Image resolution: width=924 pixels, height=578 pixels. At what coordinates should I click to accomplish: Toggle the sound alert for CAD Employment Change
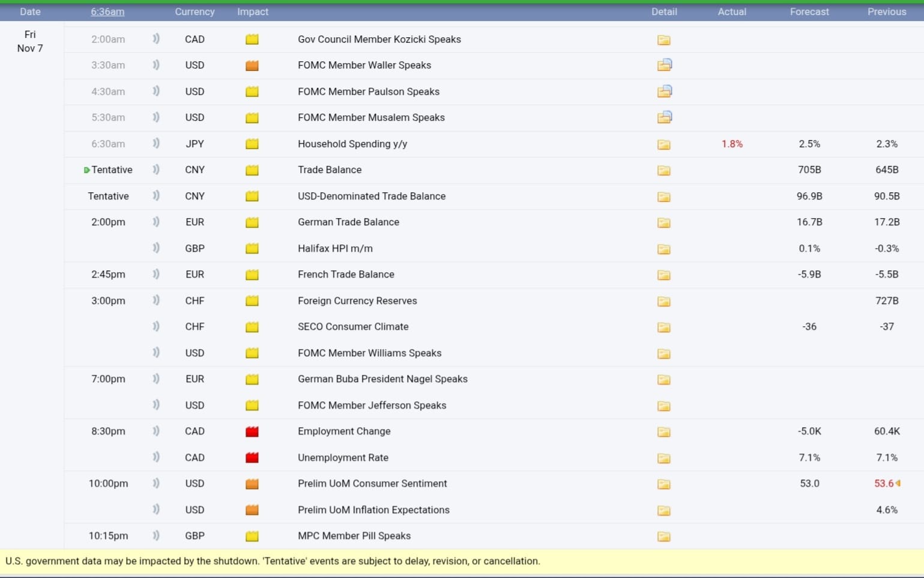156,431
